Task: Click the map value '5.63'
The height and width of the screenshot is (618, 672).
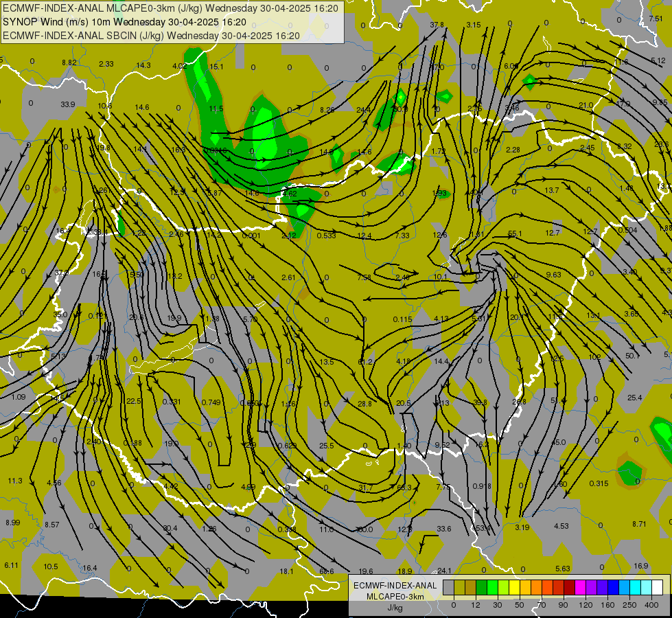Action: [x=563, y=569]
